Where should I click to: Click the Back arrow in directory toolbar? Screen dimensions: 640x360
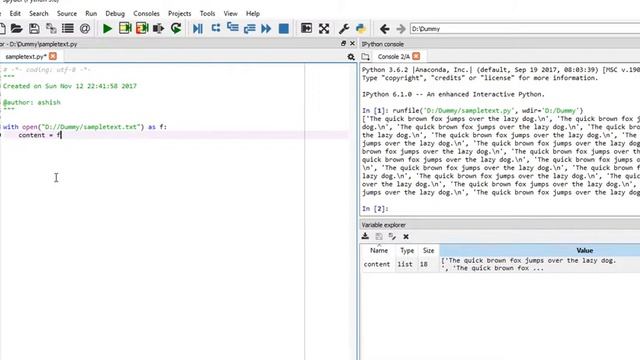tap(384, 29)
